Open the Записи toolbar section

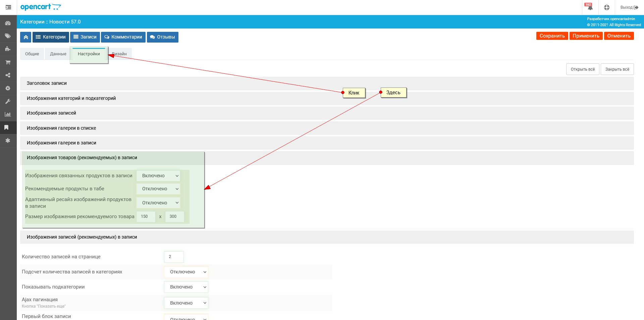pyautogui.click(x=85, y=37)
